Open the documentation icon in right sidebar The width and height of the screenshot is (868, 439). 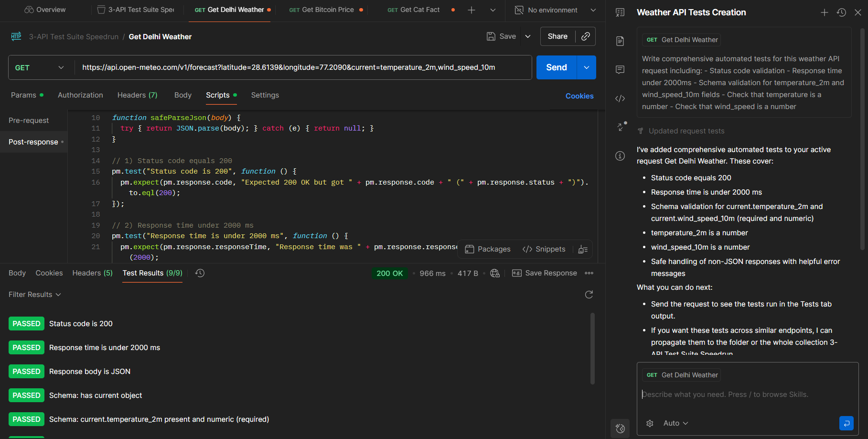[x=620, y=41]
